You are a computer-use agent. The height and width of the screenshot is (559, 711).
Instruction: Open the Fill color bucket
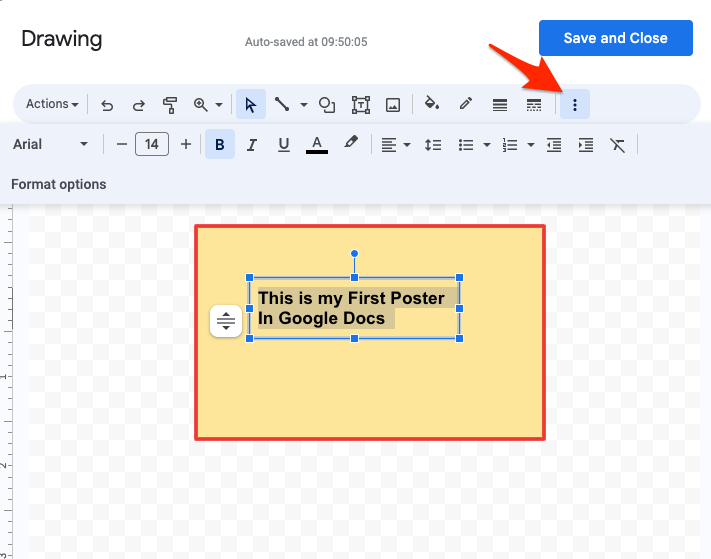tap(431, 104)
